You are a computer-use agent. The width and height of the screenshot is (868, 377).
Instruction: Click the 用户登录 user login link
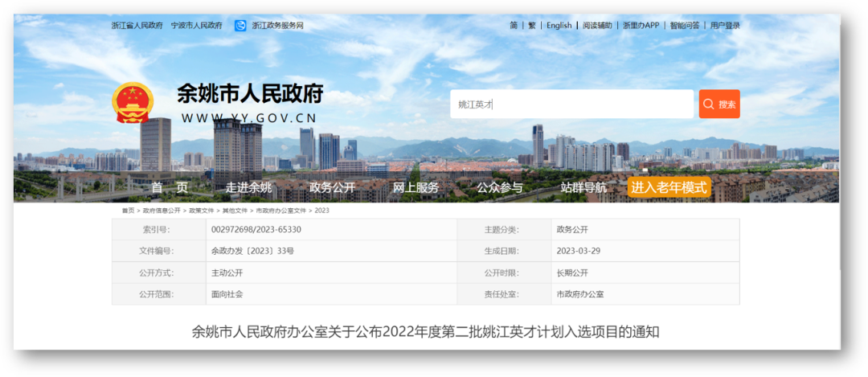[x=725, y=26]
